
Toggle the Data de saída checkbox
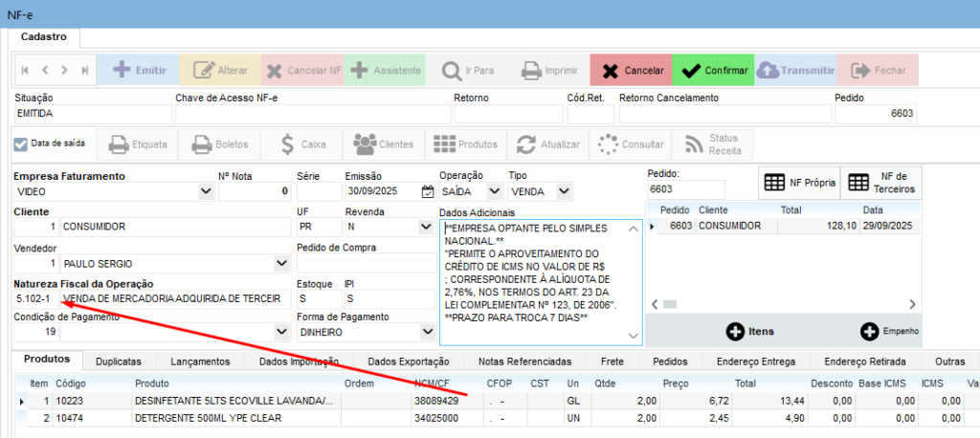21,144
